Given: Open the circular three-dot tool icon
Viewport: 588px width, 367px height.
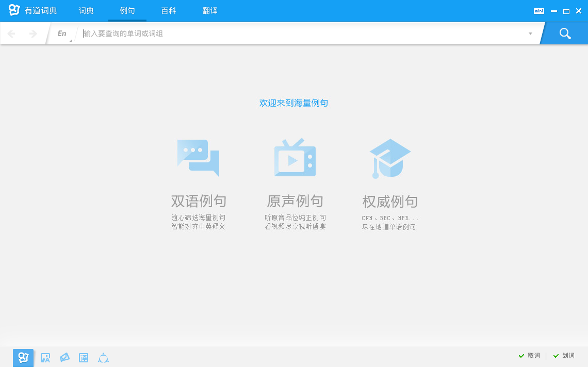Looking at the screenshot, I should (x=103, y=358).
